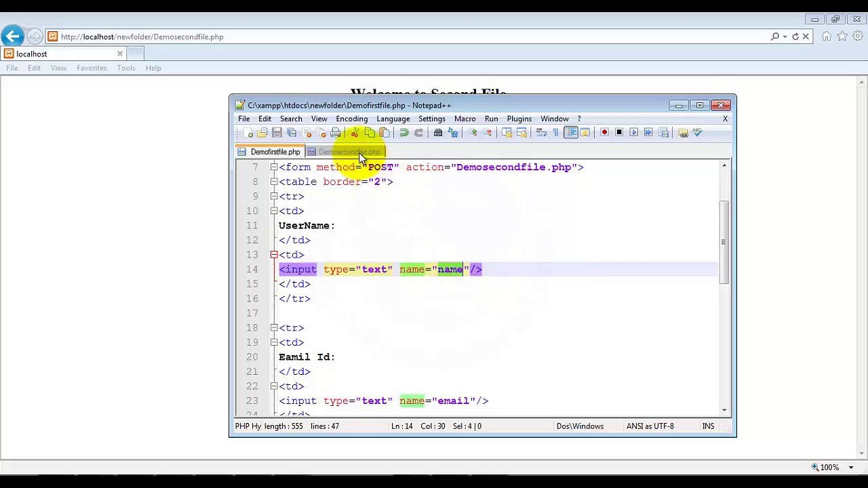Collapse the td fold marker on line 22

pos(274,386)
